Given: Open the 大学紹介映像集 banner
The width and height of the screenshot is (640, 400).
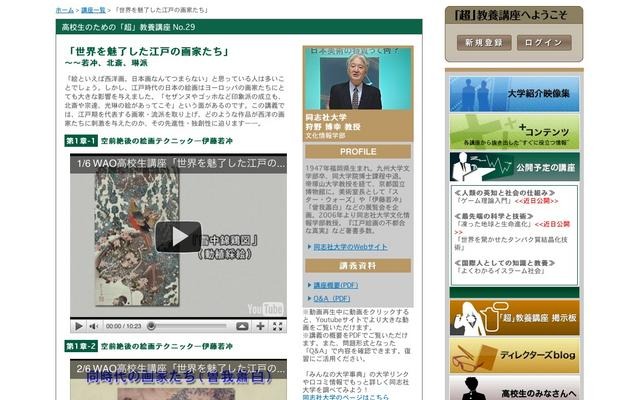Looking at the screenshot, I should [x=514, y=94].
